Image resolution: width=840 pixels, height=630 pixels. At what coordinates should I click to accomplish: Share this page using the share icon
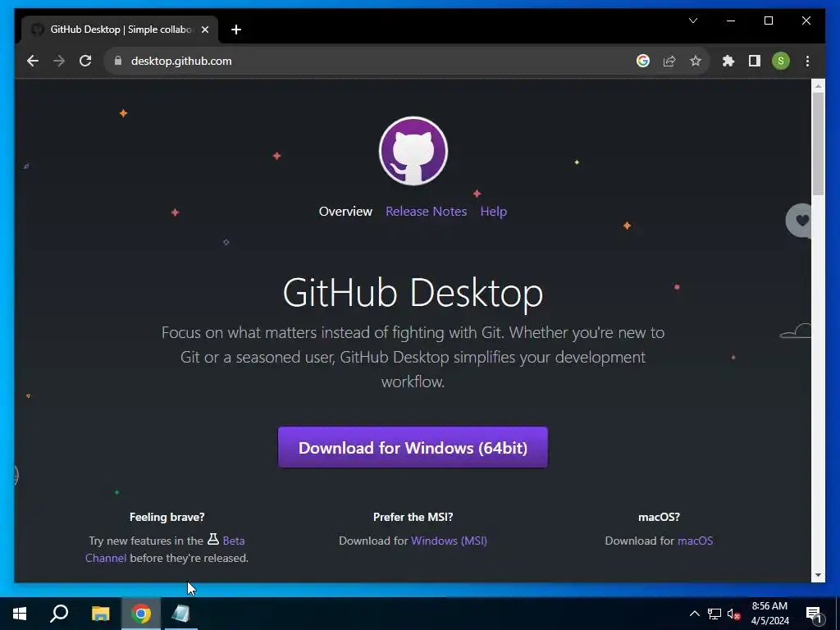[669, 61]
